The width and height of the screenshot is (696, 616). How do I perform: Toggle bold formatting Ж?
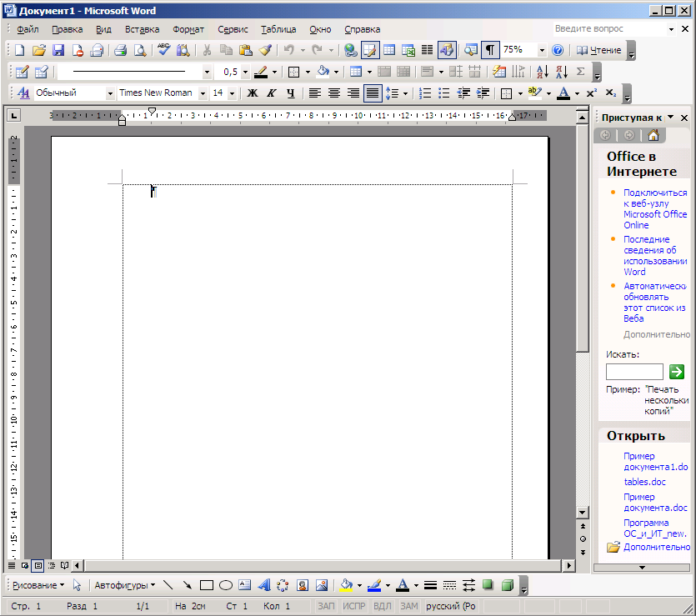pos(253,93)
